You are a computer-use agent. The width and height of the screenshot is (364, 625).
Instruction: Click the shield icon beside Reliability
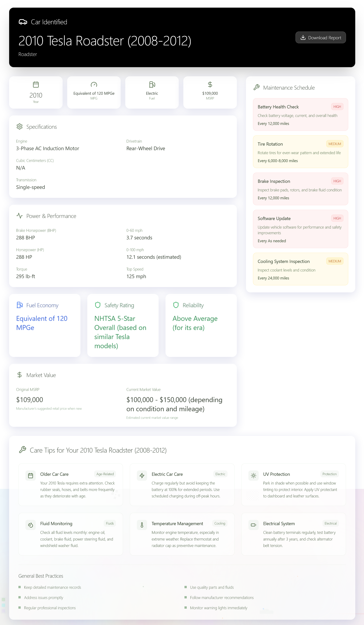tap(176, 305)
